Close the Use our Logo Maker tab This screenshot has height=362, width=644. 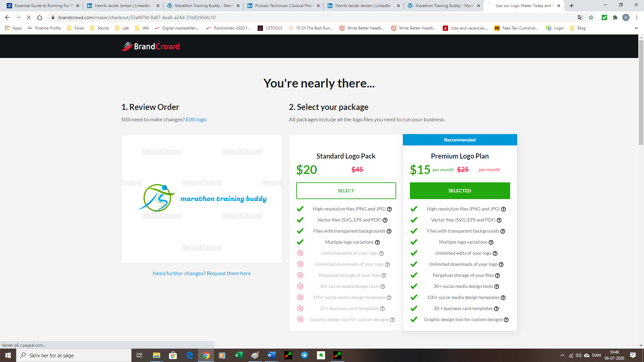tap(559, 6)
